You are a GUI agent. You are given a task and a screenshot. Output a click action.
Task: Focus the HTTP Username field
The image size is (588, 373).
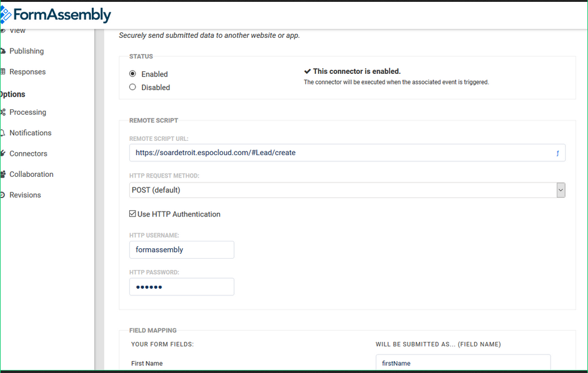181,249
